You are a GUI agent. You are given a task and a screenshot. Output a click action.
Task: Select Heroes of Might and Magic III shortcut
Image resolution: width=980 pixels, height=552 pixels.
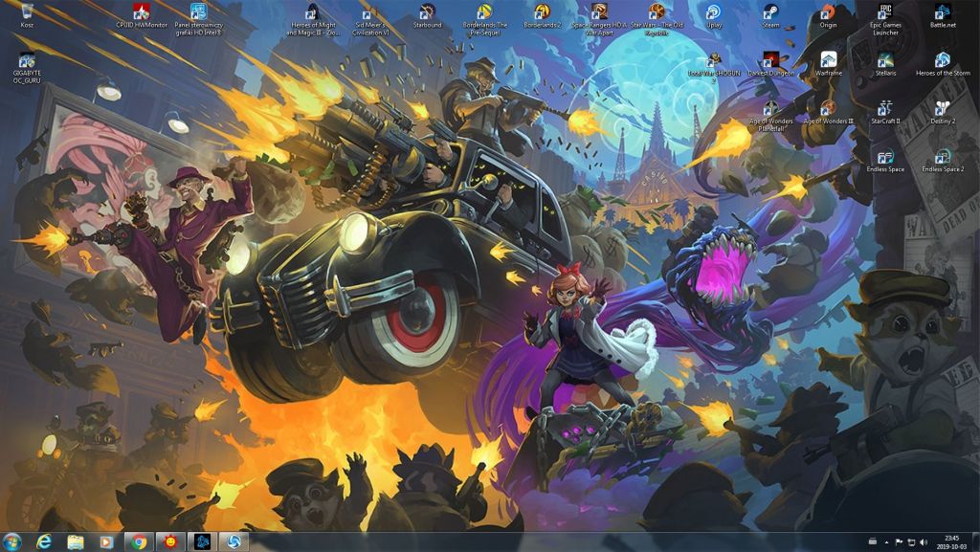click(313, 19)
